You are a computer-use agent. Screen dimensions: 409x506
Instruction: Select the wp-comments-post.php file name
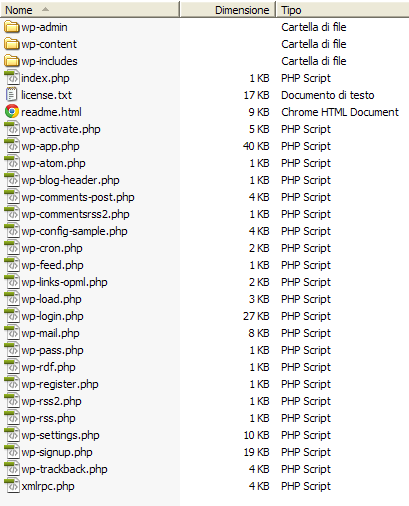pyautogui.click(x=78, y=197)
